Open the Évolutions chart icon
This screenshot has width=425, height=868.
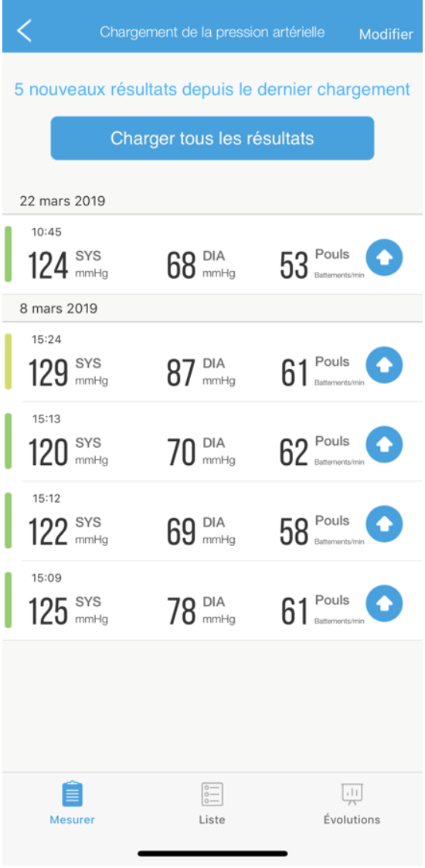(352, 794)
